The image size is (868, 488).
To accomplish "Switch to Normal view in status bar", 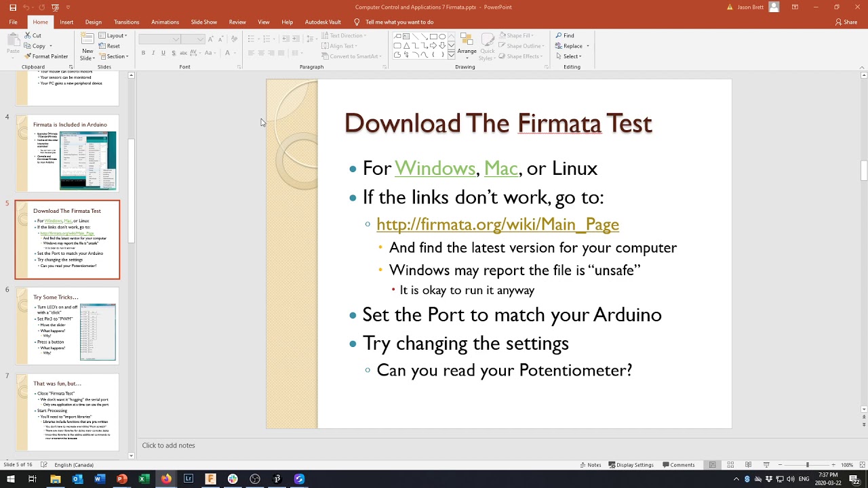I will click(713, 465).
